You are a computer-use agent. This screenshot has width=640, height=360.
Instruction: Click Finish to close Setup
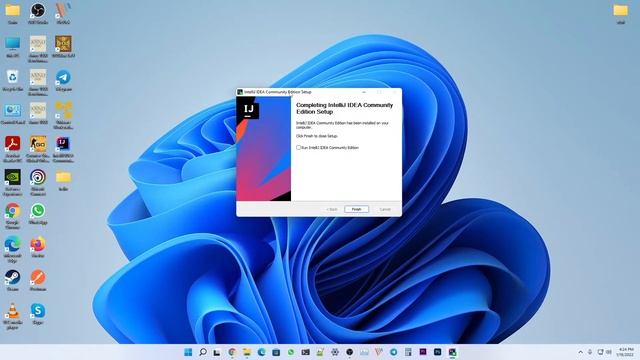click(x=356, y=209)
